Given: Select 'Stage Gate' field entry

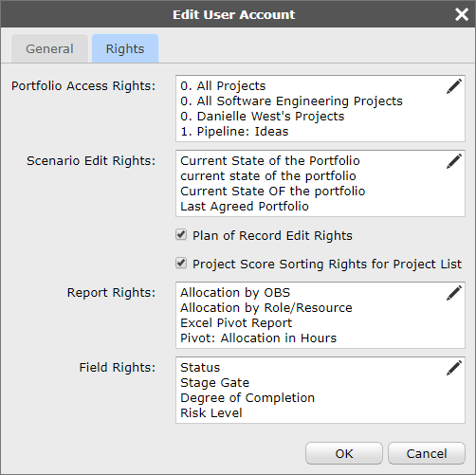Looking at the screenshot, I should pos(214,383).
